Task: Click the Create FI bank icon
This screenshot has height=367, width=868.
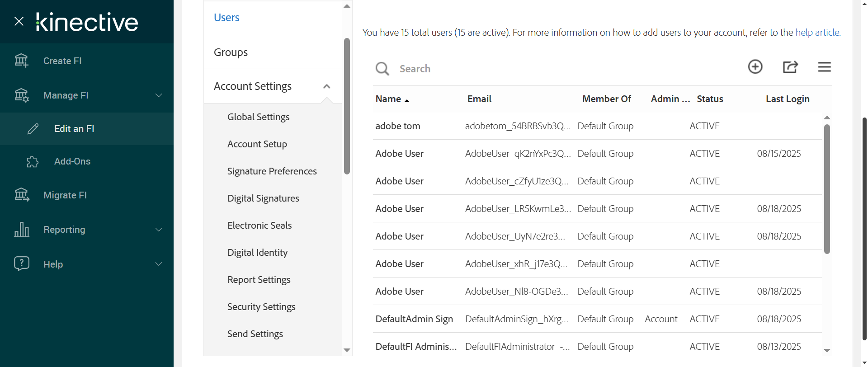Action: pos(21,61)
